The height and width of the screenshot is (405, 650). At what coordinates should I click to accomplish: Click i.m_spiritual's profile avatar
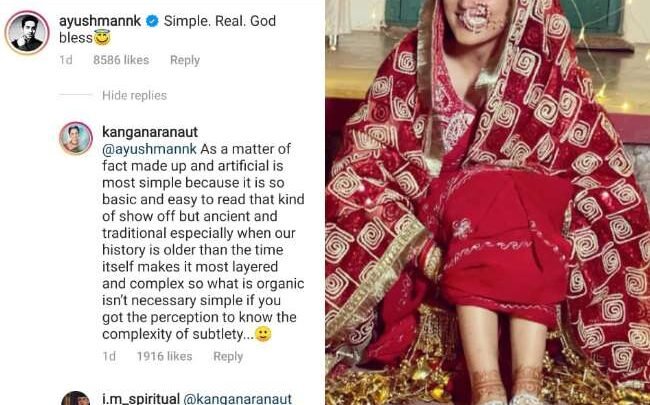coord(76,398)
